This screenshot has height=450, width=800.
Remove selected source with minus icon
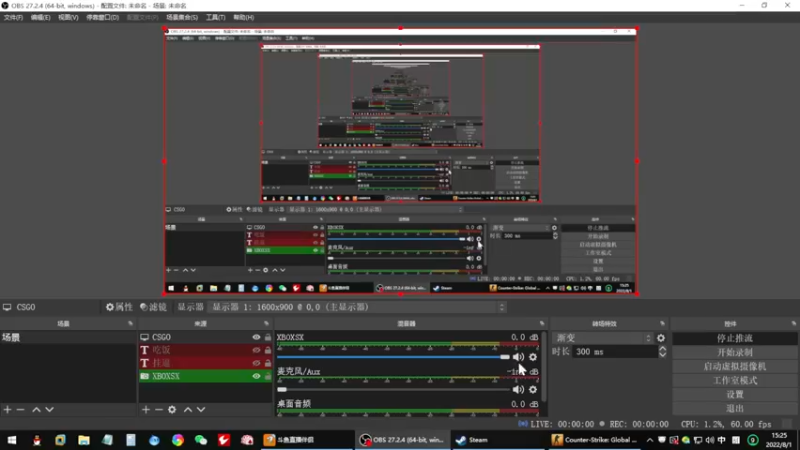(159, 410)
